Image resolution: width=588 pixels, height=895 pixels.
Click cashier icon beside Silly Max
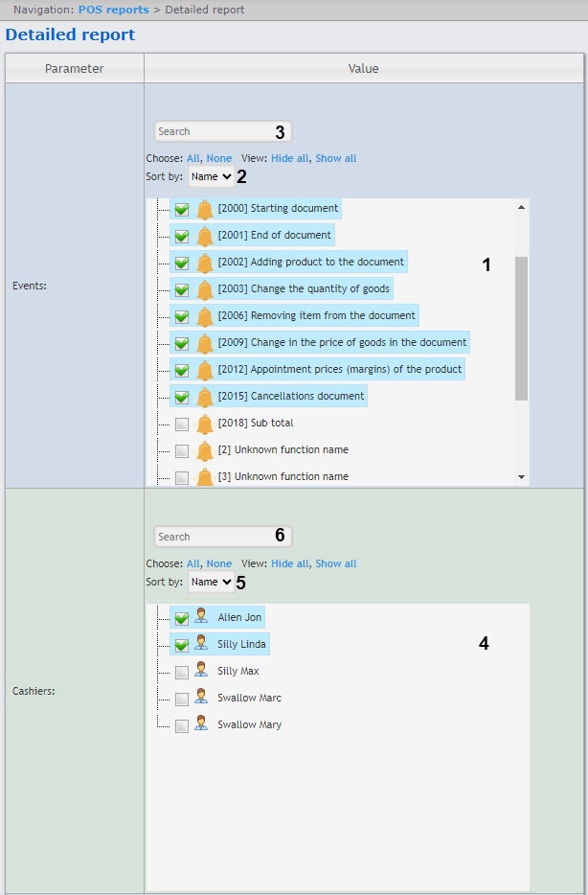201,672
